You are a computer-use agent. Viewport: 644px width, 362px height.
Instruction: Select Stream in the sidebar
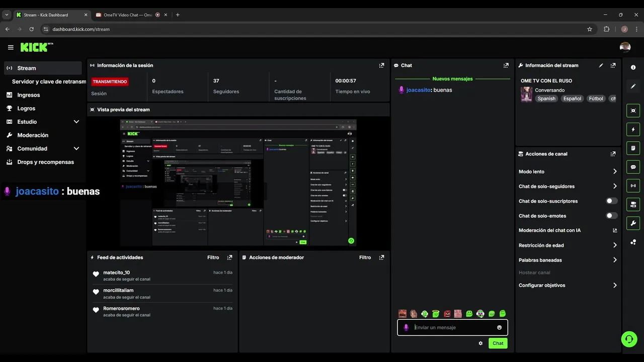[x=43, y=68]
